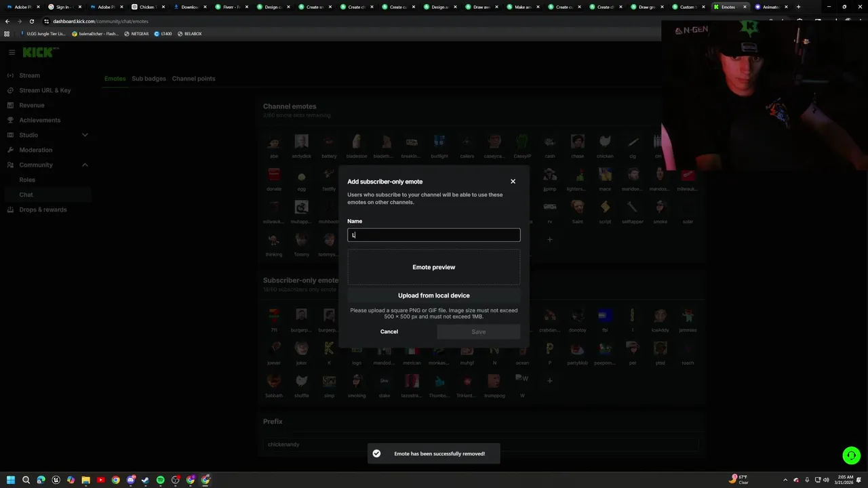The image size is (868, 488).
Task: Open Stream URL & Key page
Action: coord(45,90)
